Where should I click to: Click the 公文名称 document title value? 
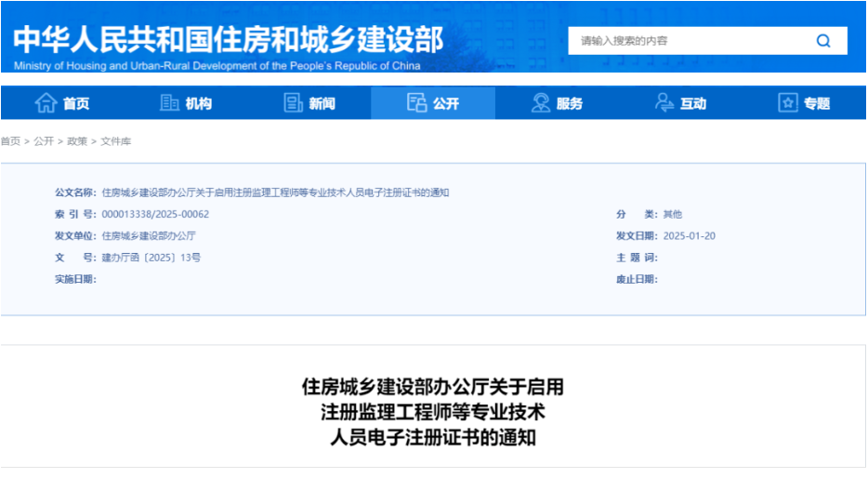[275, 193]
